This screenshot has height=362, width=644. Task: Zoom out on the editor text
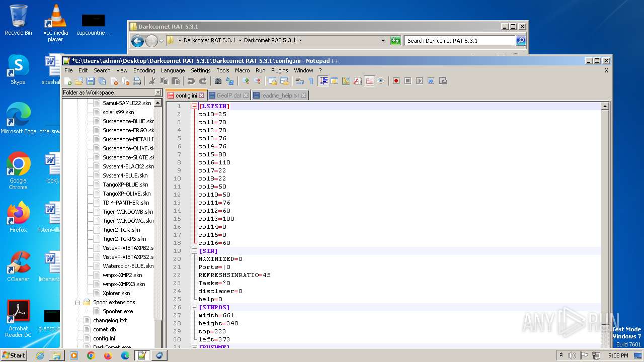coord(257,81)
